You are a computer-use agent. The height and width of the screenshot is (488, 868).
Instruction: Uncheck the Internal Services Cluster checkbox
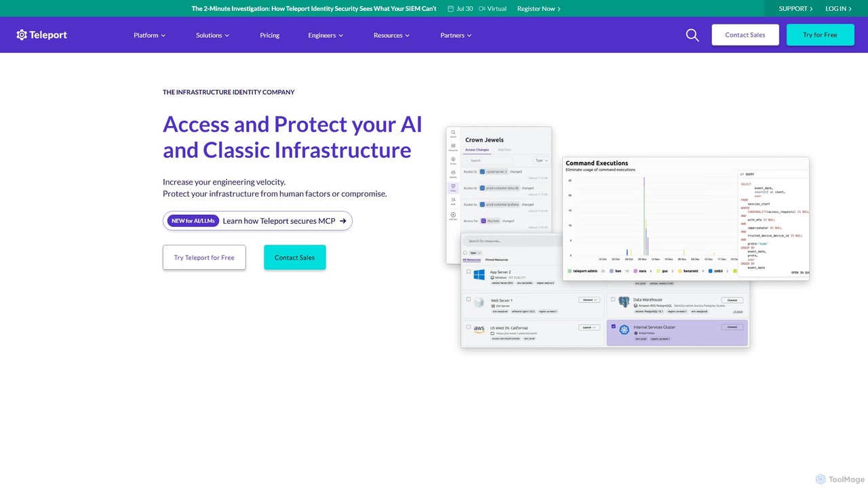(614, 326)
